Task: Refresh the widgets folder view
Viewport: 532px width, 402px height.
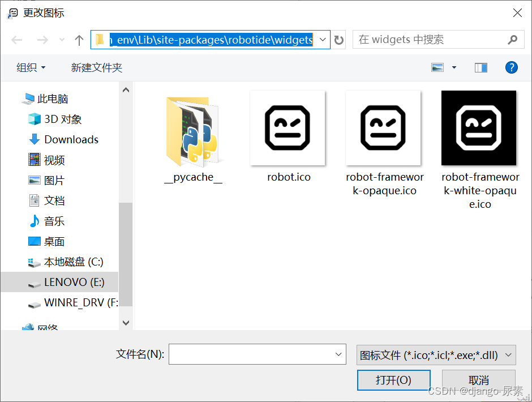Action: point(338,40)
